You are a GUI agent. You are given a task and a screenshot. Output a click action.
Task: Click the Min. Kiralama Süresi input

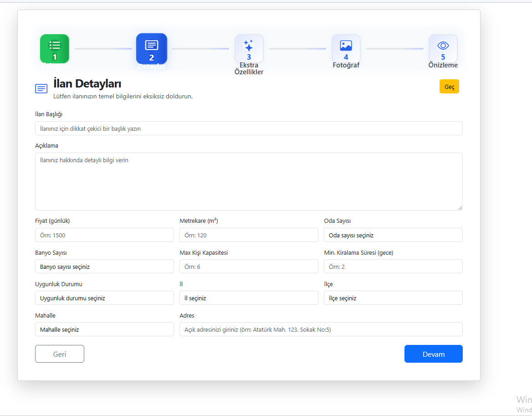(393, 267)
